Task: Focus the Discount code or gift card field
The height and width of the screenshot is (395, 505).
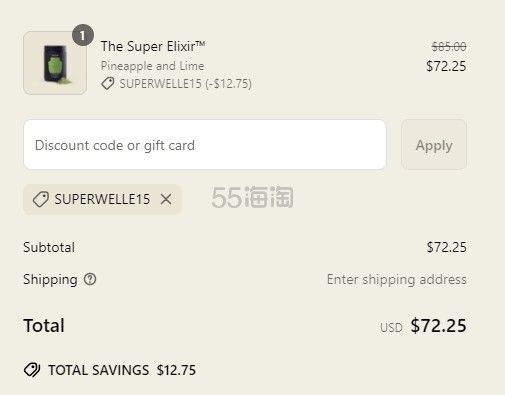Action: coord(205,145)
